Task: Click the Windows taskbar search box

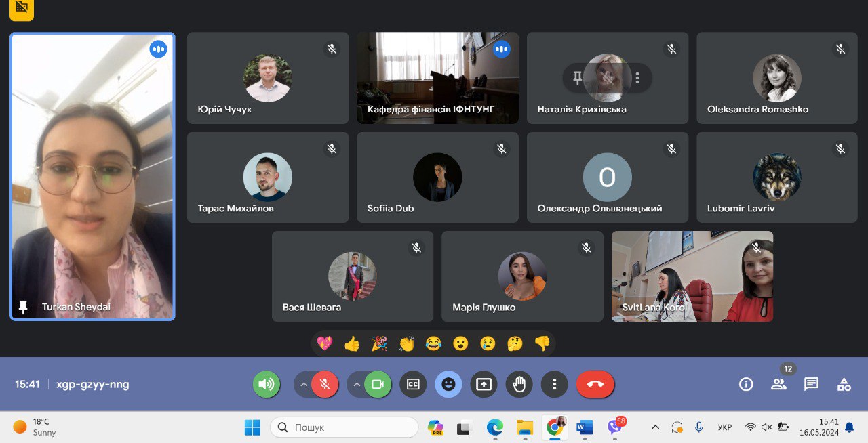Action: coord(344,427)
